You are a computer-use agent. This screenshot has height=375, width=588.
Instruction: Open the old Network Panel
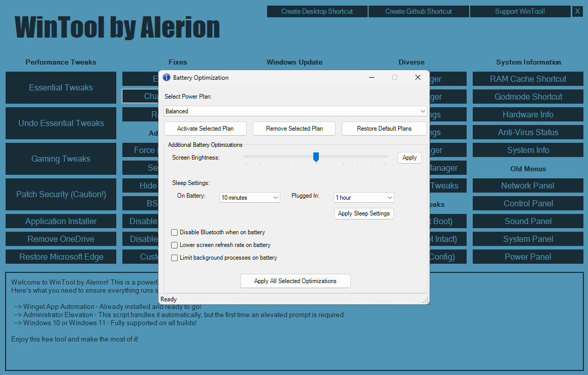point(528,185)
